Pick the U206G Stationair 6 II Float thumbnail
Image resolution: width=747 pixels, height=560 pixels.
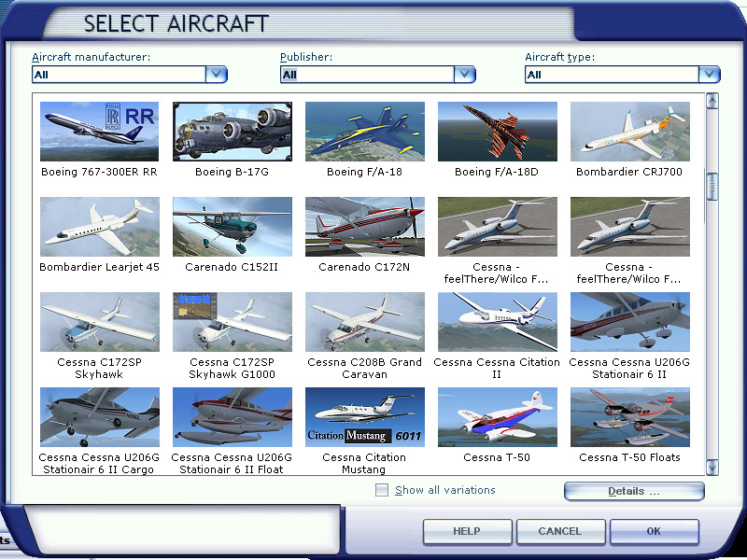tap(232, 417)
